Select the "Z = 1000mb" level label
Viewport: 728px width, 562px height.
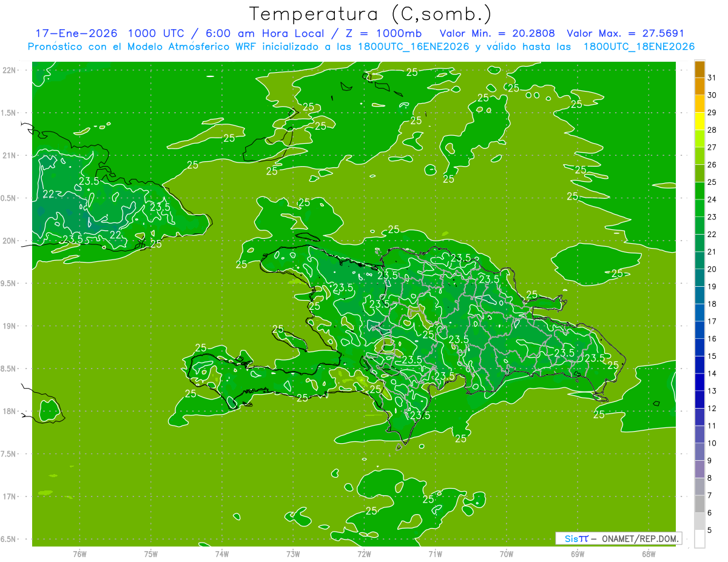383,33
